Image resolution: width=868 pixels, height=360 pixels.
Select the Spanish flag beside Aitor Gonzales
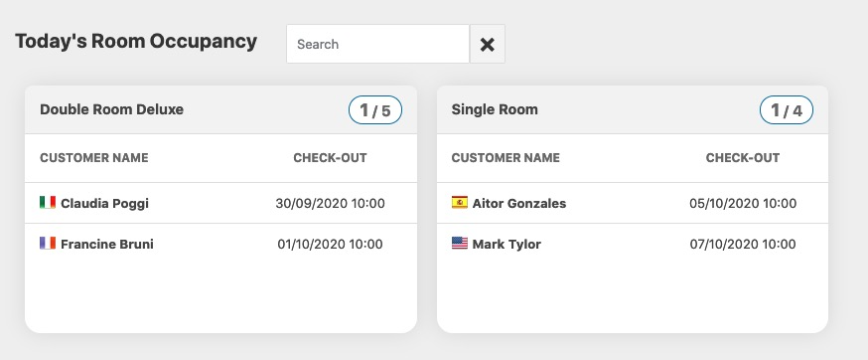tap(460, 203)
